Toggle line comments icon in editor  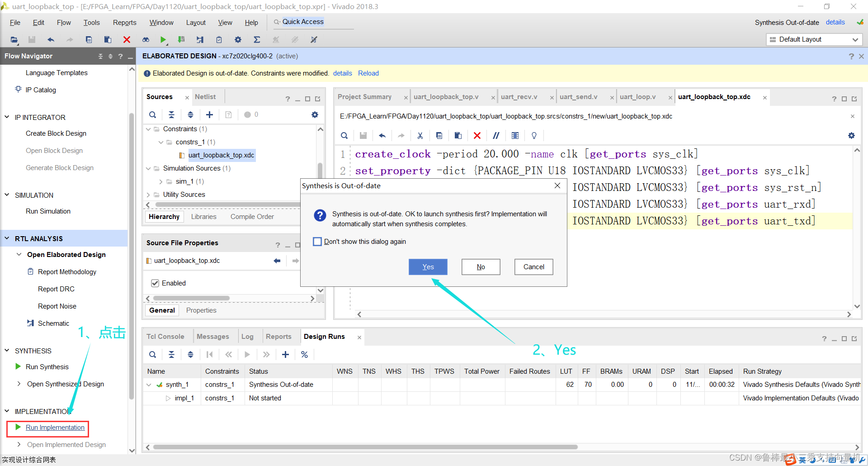coord(496,136)
